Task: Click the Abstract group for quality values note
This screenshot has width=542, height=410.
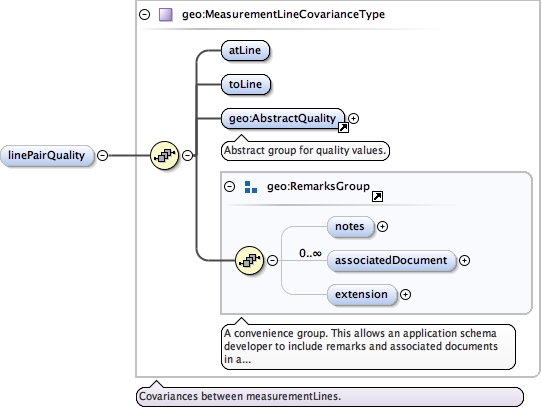Action: click(x=305, y=150)
